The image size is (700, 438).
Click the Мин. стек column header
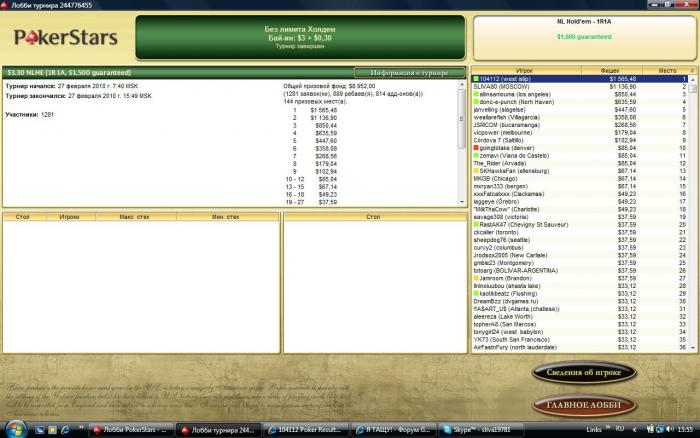point(226,217)
